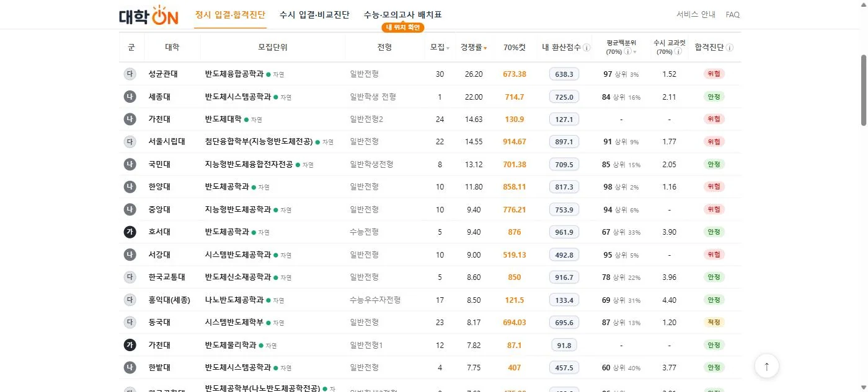The image size is (868, 392).
Task: Click the 가 group badge for 호서대
Action: tap(130, 232)
